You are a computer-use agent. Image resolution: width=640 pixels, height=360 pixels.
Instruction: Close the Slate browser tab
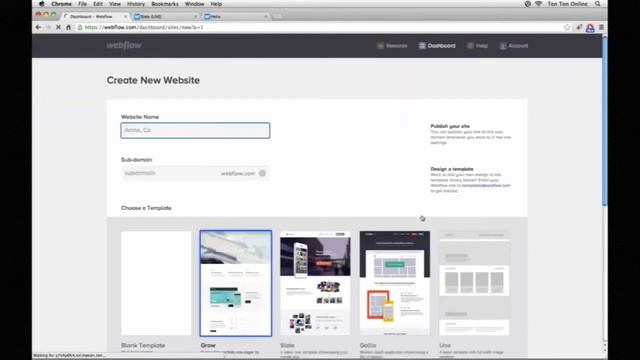pyautogui.click(x=195, y=16)
